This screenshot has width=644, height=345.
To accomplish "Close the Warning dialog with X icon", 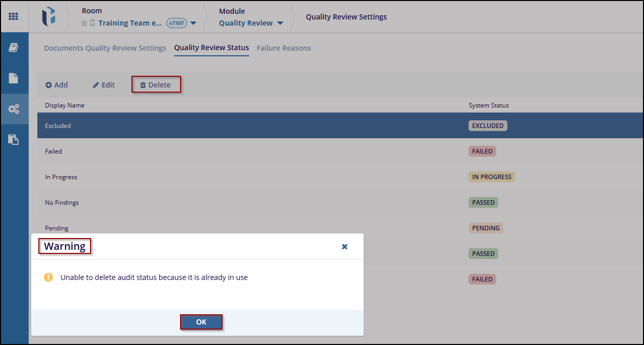I will click(345, 247).
